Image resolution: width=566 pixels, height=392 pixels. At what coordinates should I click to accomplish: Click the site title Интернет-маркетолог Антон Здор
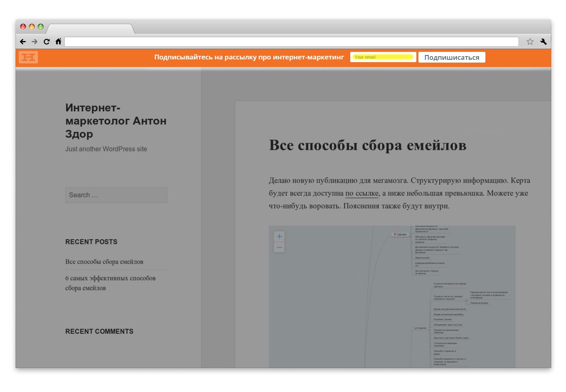pyautogui.click(x=116, y=120)
